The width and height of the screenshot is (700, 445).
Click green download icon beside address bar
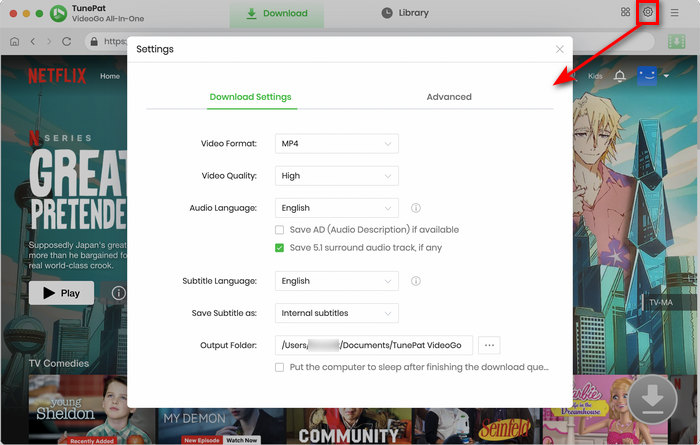[676, 42]
